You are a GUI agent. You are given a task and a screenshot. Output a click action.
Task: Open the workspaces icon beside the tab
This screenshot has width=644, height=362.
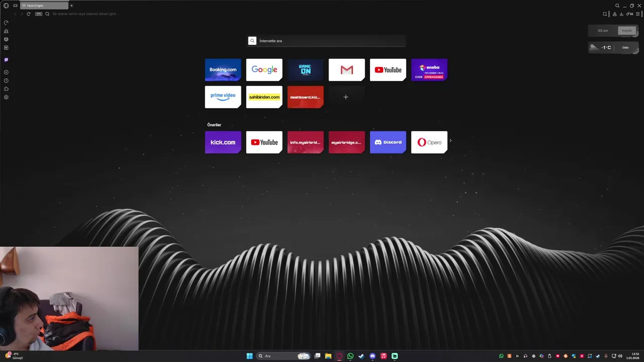(x=15, y=6)
